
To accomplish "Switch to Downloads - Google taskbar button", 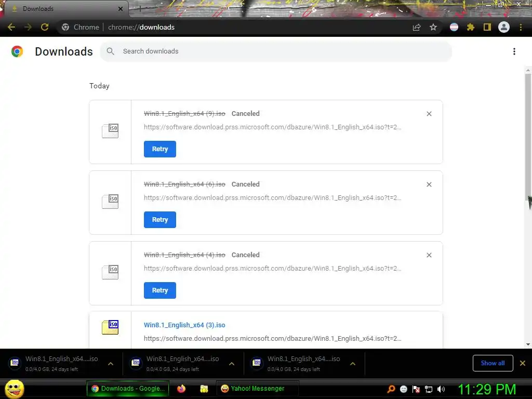I will click(x=128, y=389).
